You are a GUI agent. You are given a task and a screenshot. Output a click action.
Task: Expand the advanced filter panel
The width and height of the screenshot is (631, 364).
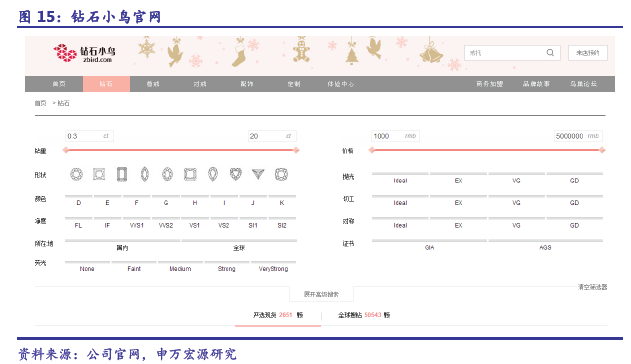(321, 294)
